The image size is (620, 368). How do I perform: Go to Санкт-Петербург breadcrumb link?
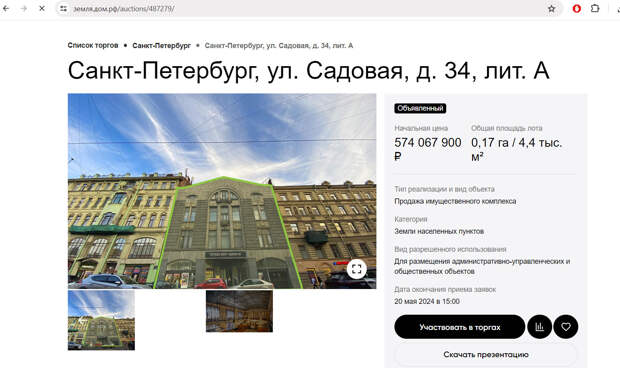(161, 45)
